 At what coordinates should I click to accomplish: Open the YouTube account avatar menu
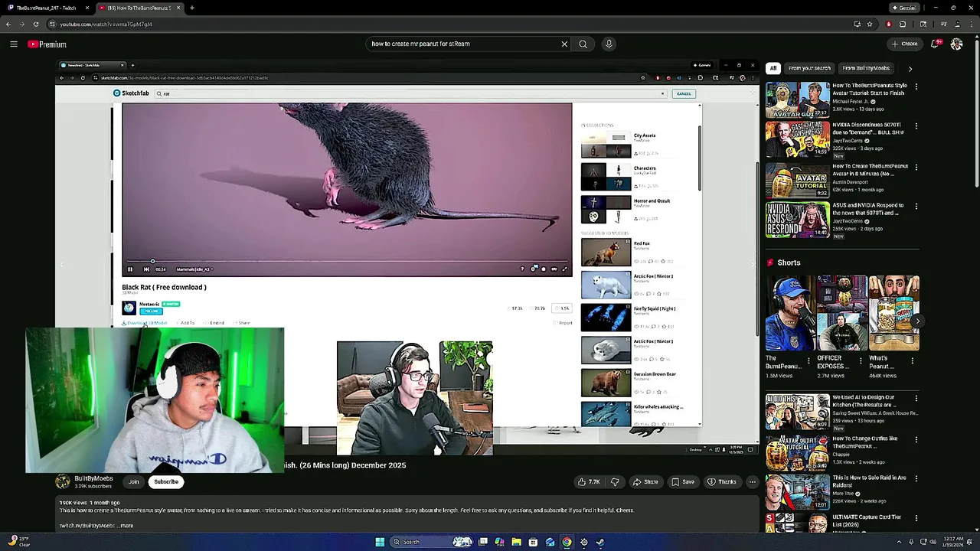pos(956,44)
